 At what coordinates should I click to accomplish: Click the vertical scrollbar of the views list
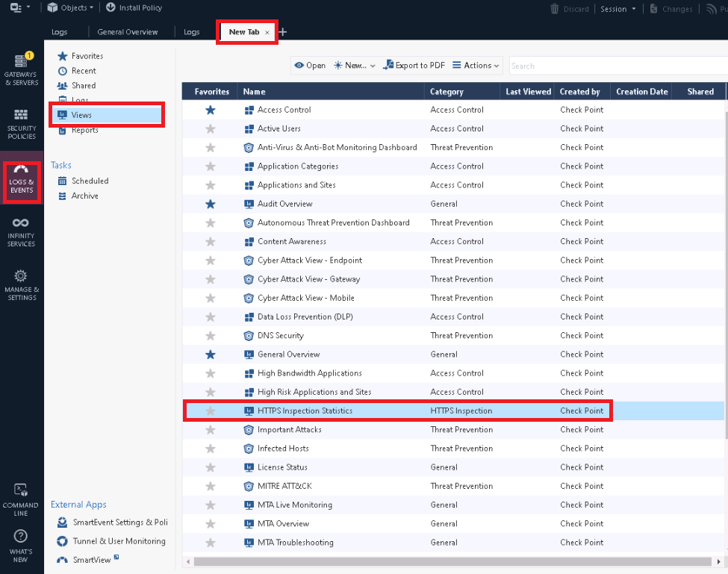(x=727, y=274)
